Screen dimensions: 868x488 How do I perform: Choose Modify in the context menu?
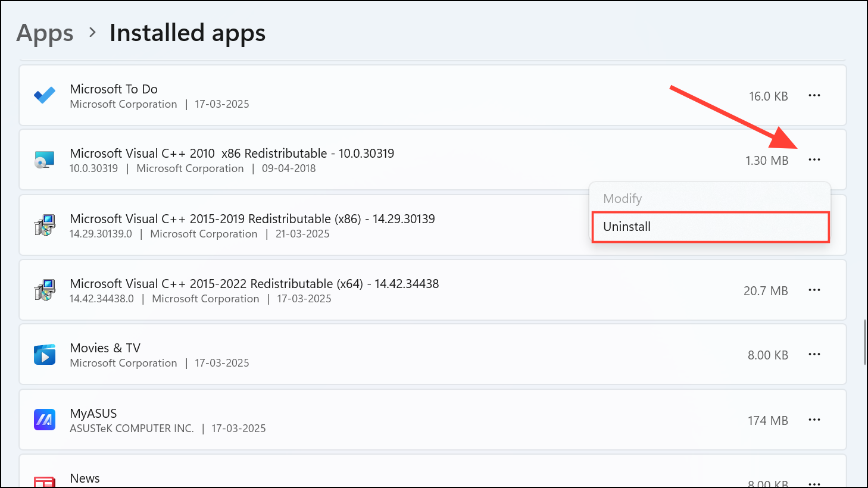point(711,199)
